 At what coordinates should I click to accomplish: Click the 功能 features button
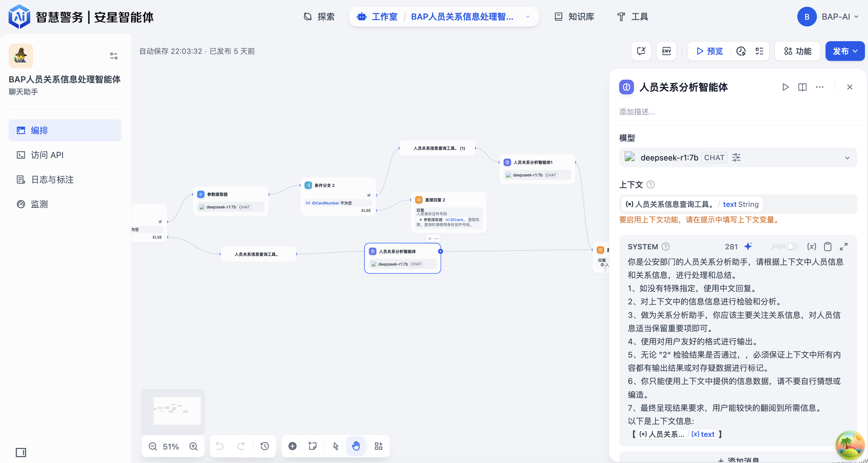[x=797, y=51]
